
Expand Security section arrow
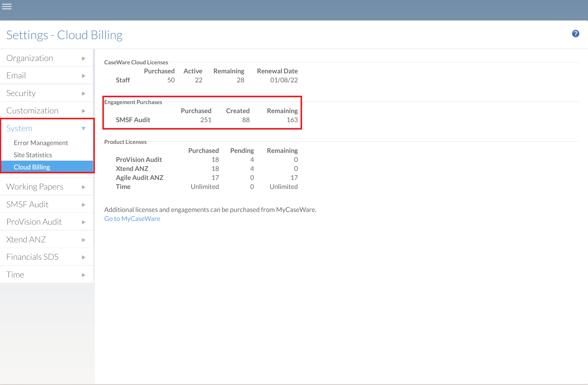83,94
